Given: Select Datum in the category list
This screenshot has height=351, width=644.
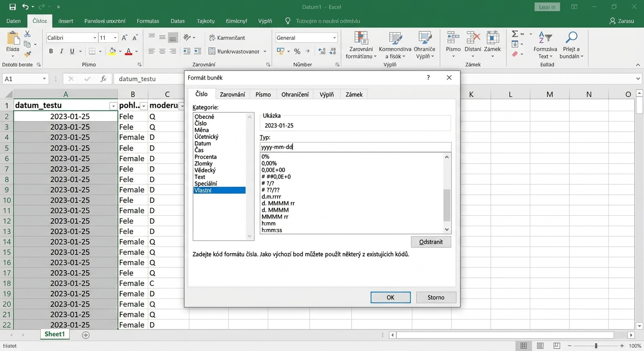Looking at the screenshot, I should (x=203, y=143).
